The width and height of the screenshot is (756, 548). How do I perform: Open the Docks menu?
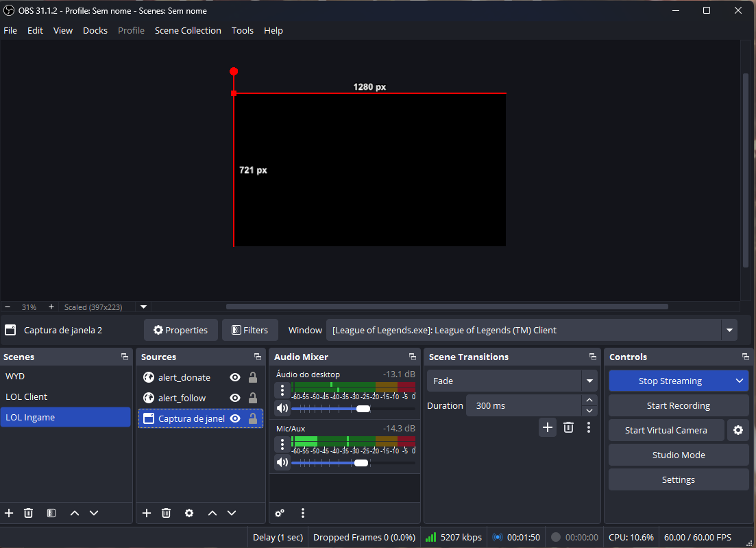tap(95, 30)
